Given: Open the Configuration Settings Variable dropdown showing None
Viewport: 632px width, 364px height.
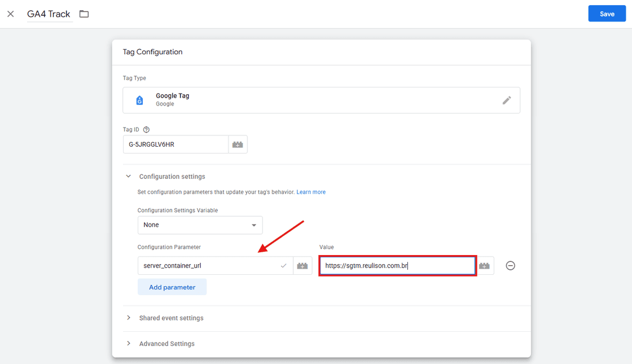Looking at the screenshot, I should tap(200, 225).
